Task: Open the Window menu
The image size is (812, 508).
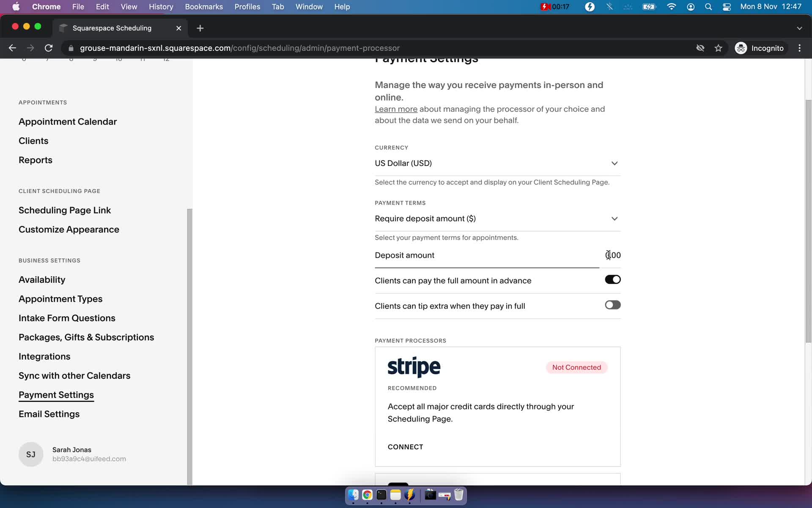Action: pos(309,7)
